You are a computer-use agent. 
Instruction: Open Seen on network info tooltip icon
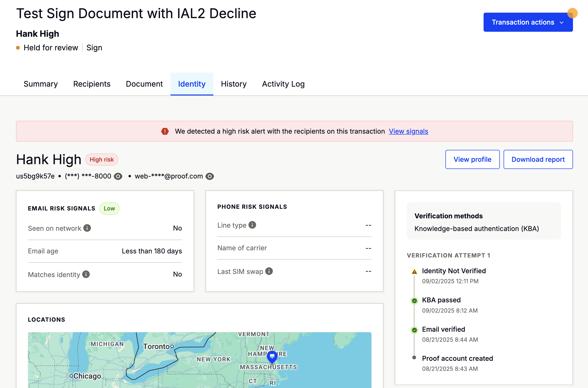pos(87,228)
